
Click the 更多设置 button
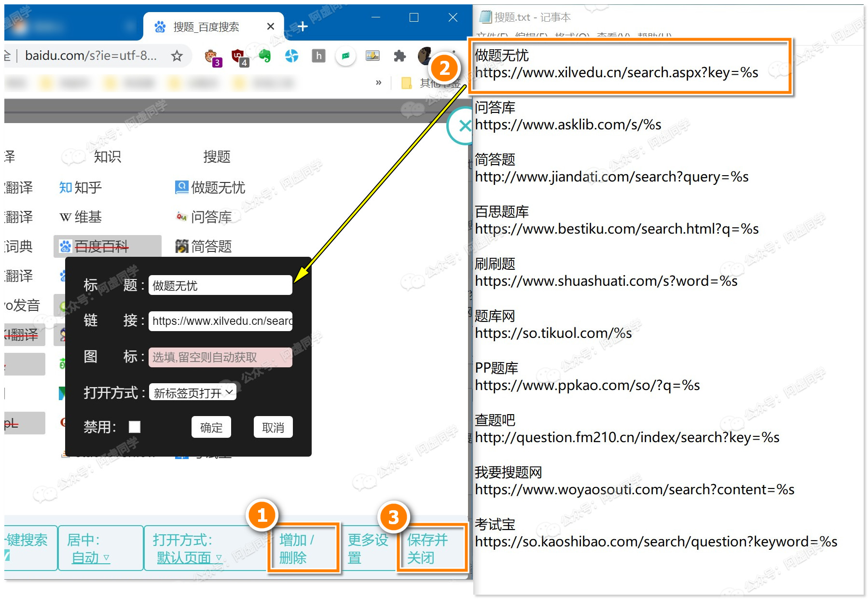(368, 548)
